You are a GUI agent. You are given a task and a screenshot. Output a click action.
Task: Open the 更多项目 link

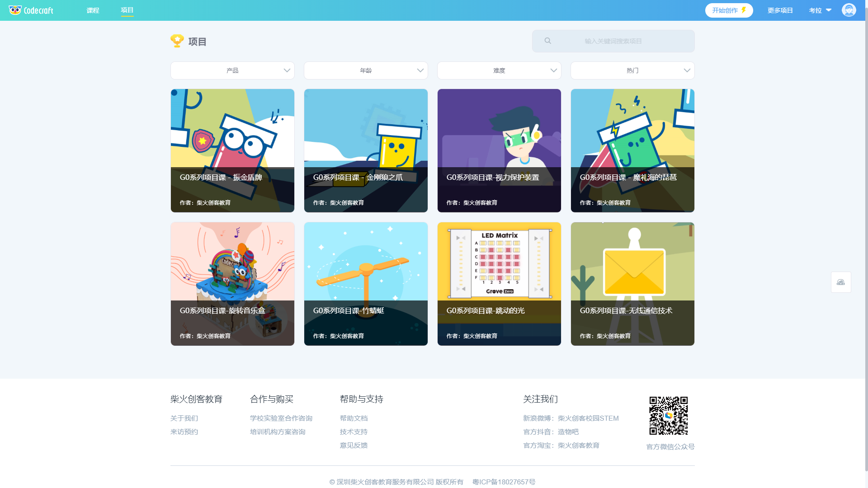tap(780, 10)
